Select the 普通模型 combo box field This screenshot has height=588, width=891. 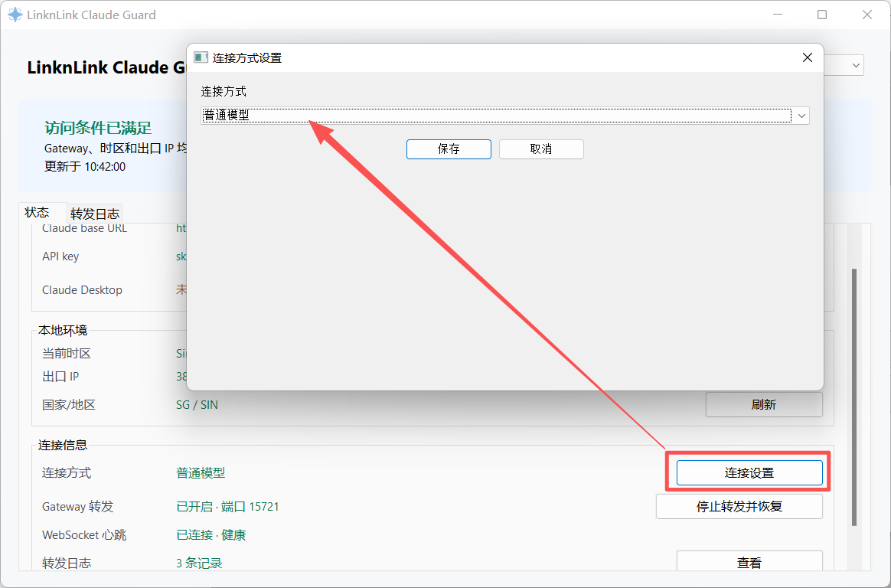[x=504, y=116]
